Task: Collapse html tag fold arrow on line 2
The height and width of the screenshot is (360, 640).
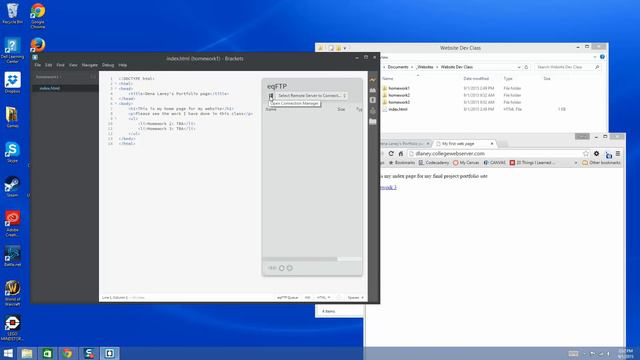Action: (x=116, y=84)
